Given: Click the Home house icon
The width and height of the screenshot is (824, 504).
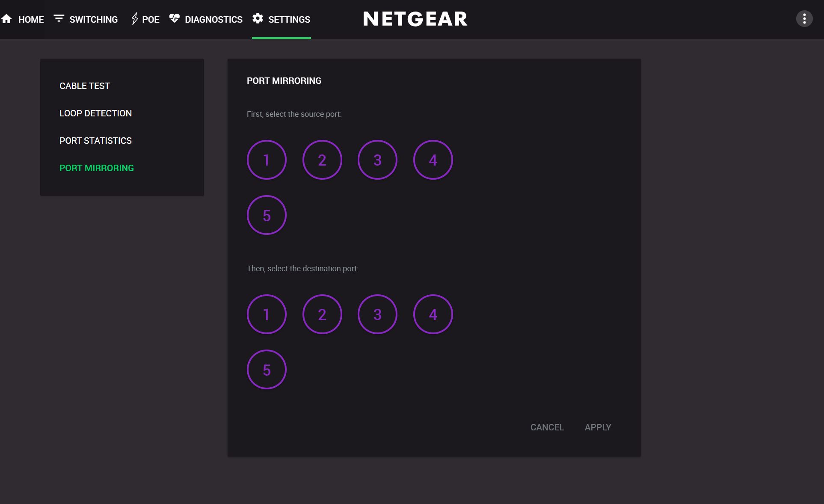Looking at the screenshot, I should click(6, 19).
